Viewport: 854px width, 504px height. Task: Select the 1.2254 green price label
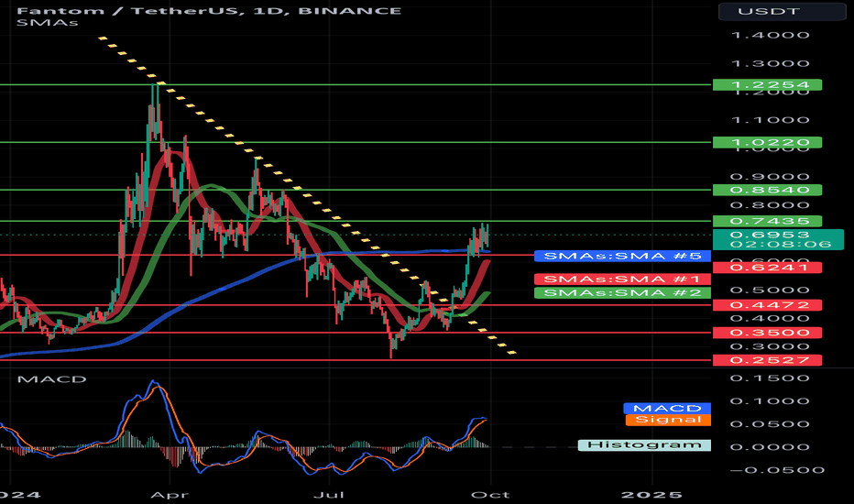(767, 84)
